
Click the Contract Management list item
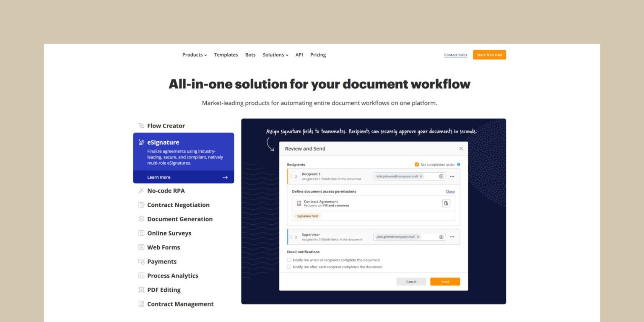(180, 304)
